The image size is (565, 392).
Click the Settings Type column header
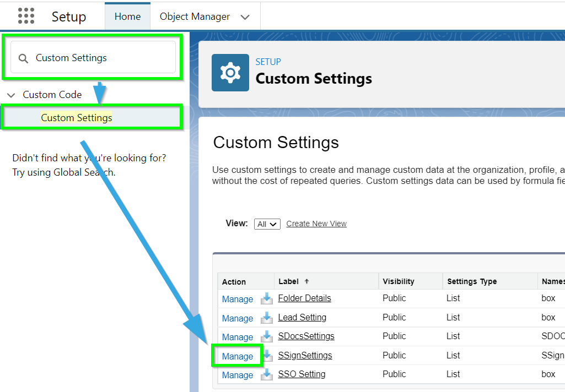[472, 281]
